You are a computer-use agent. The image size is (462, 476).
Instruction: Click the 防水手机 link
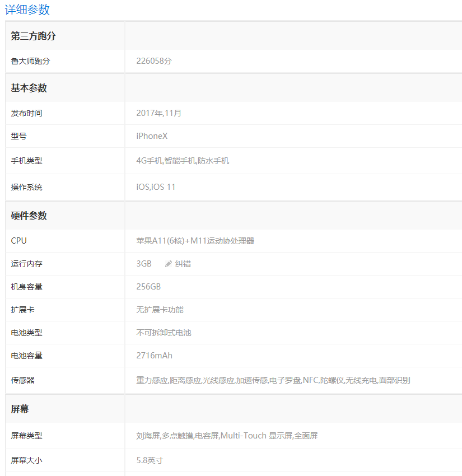click(x=213, y=161)
